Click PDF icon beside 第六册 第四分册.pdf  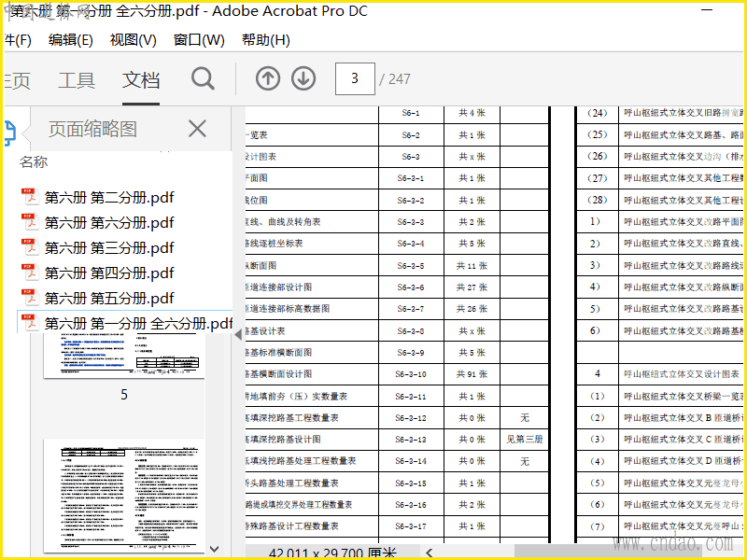tap(30, 273)
